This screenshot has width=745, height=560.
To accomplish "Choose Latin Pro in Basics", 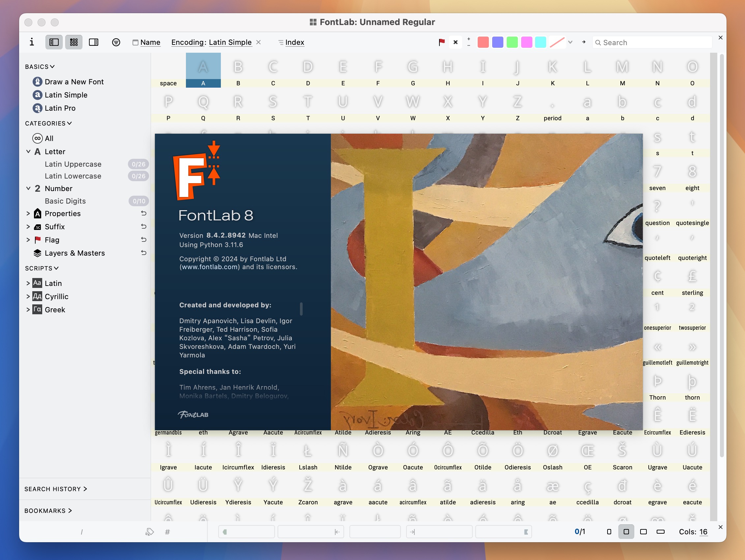I will pyautogui.click(x=54, y=108).
